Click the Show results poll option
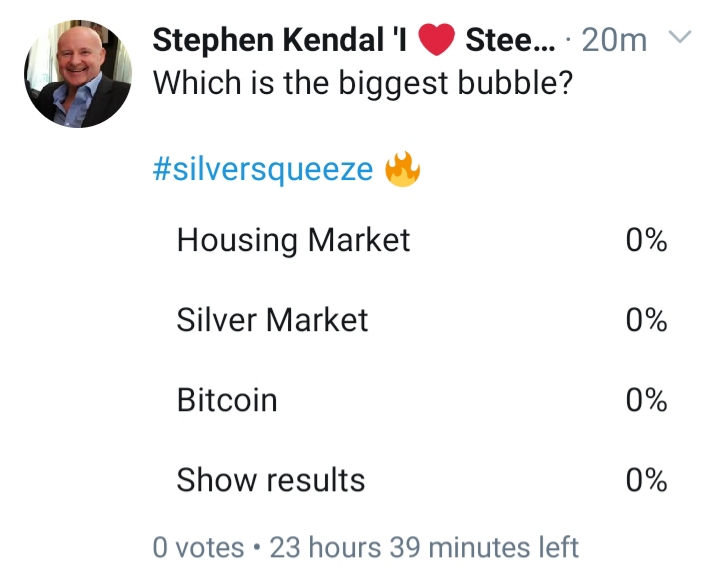 pos(270,480)
